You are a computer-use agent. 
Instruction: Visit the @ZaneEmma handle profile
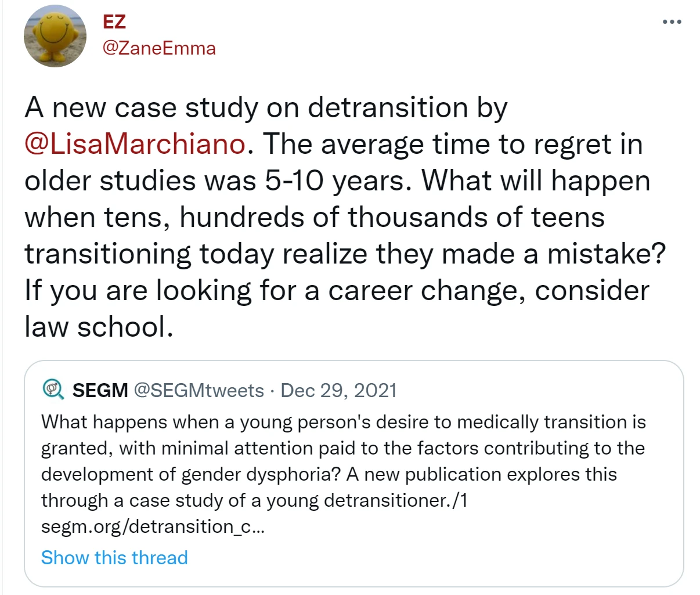pyautogui.click(x=159, y=48)
